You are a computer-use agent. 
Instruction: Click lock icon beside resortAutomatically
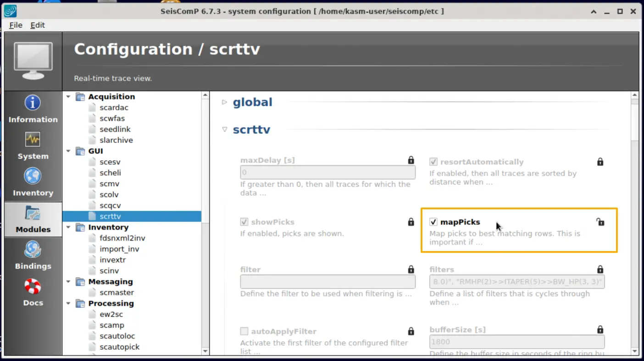[x=600, y=162]
